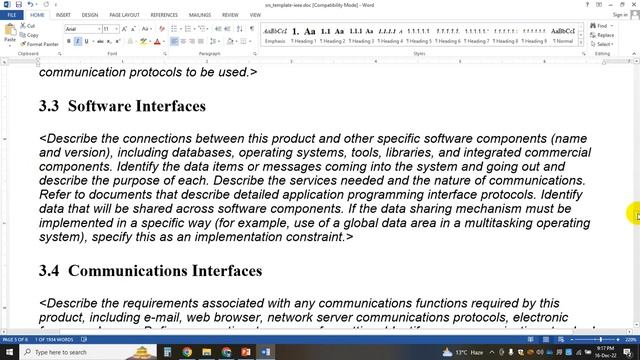Screen dimensions: 640x360
Task: Apply the Normal style
Action: point(562,35)
